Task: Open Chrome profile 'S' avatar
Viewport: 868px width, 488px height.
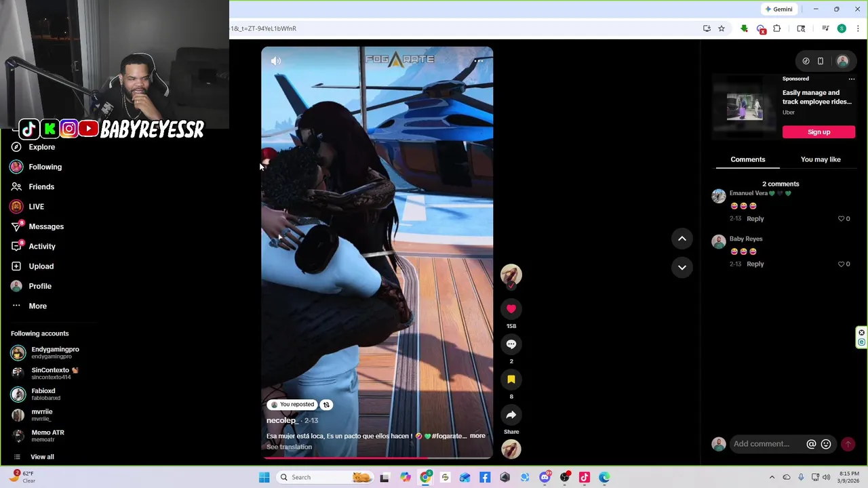Action: pyautogui.click(x=842, y=28)
